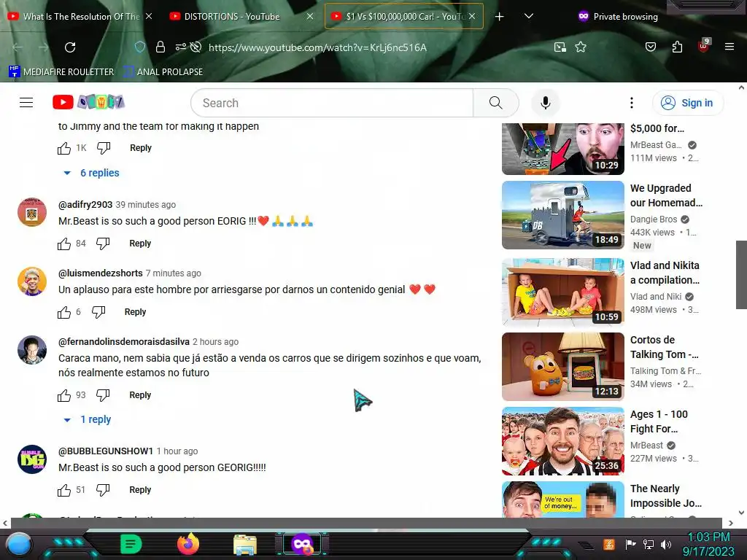747x560 pixels.
Task: Open YouTube settings three-dot menu
Action: coord(631,103)
